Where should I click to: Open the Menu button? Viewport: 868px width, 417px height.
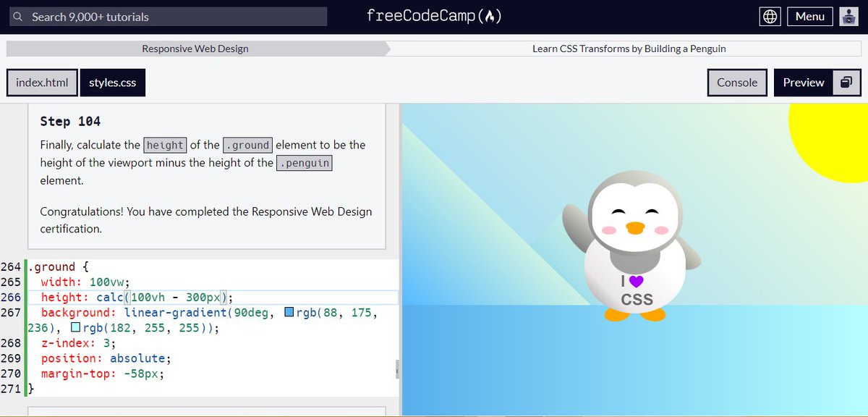(810, 17)
